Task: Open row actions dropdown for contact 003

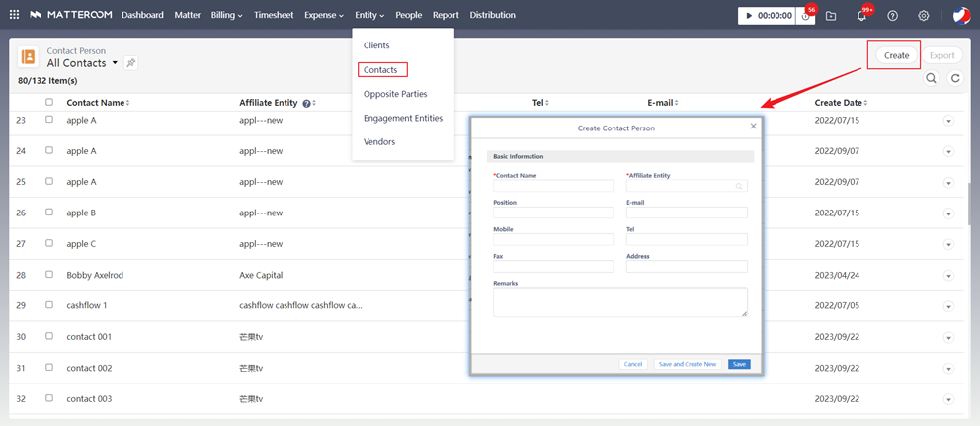Action: [948, 399]
